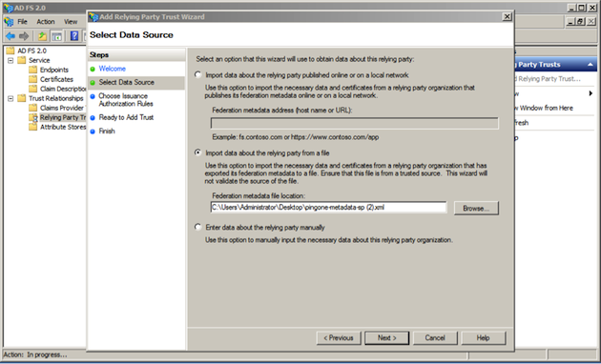This screenshot has width=601, height=364.
Task: Click the Back arrow toolbar icon
Action: pos(10,36)
